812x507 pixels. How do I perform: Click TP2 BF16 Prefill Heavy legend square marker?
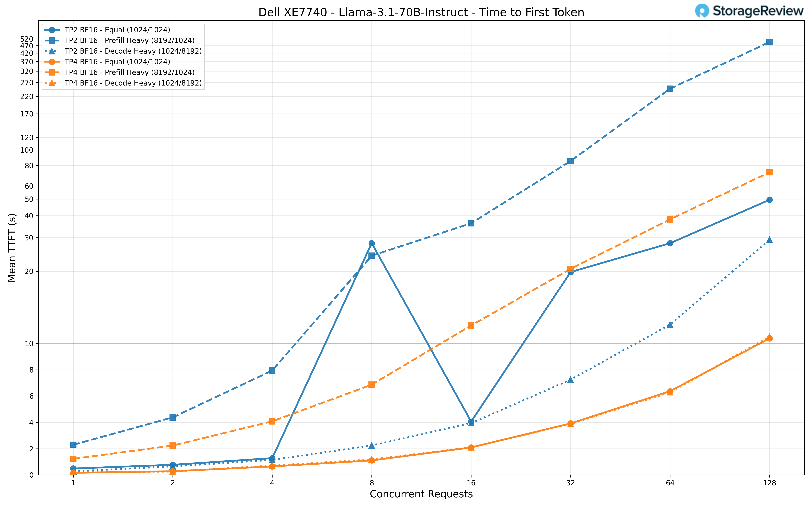click(52, 41)
